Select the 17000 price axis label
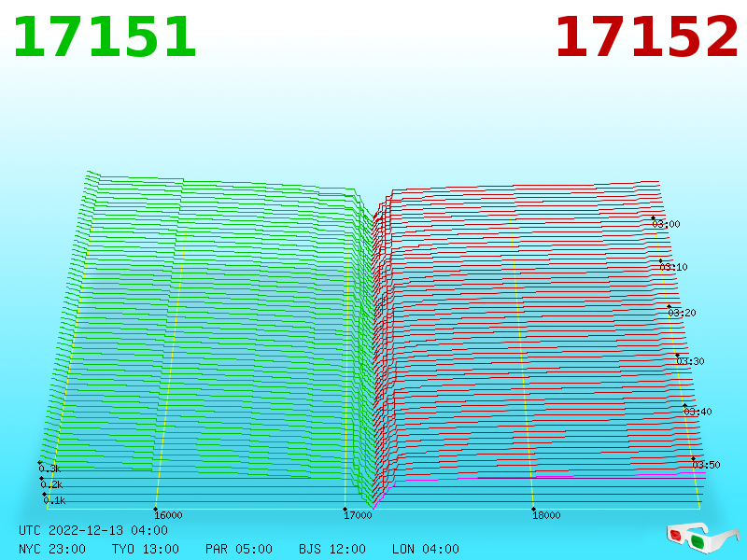Viewport: 747px width, 560px height. tap(358, 515)
